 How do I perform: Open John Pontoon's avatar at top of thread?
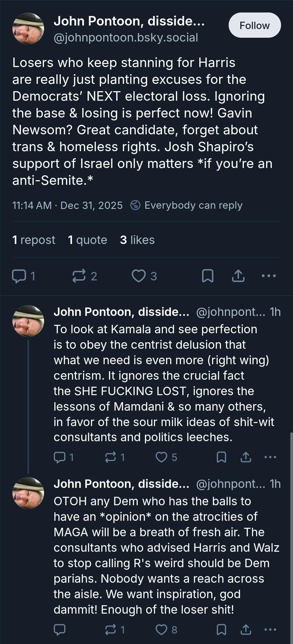point(28,28)
